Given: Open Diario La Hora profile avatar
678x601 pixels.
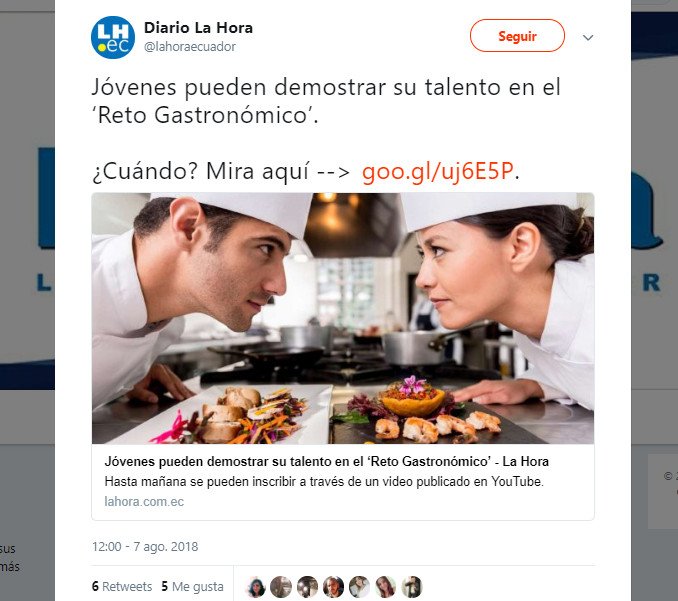Looking at the screenshot, I should 112,37.
